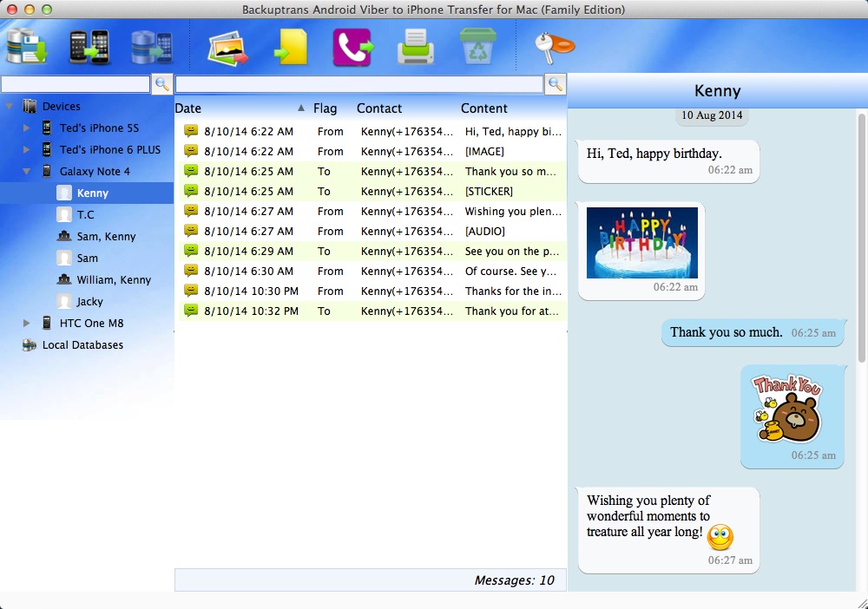Click the search icon for devices list

click(162, 84)
